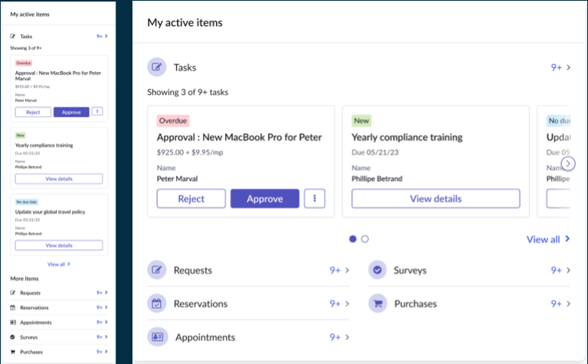This screenshot has height=364, width=588.
Task: Open Purchases row label in main panel
Action: [x=416, y=304]
